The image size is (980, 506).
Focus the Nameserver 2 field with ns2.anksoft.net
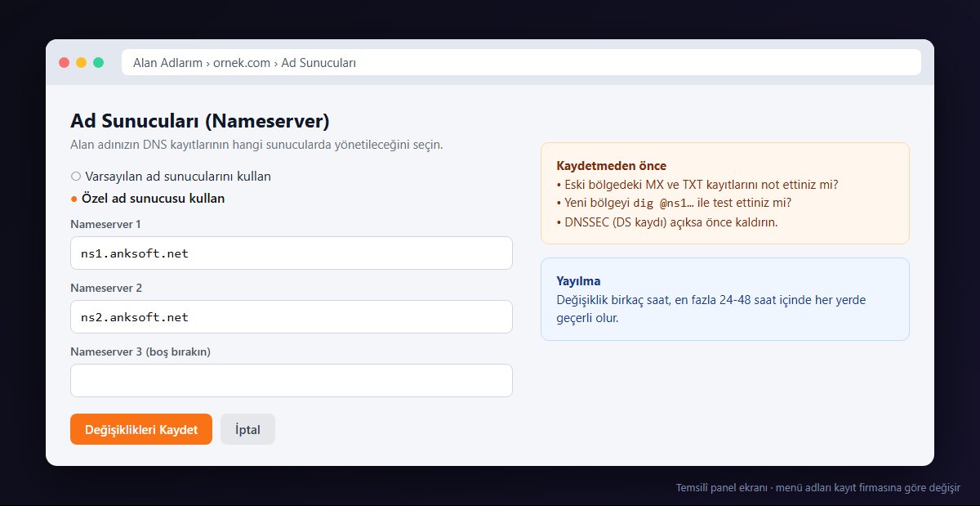click(292, 317)
